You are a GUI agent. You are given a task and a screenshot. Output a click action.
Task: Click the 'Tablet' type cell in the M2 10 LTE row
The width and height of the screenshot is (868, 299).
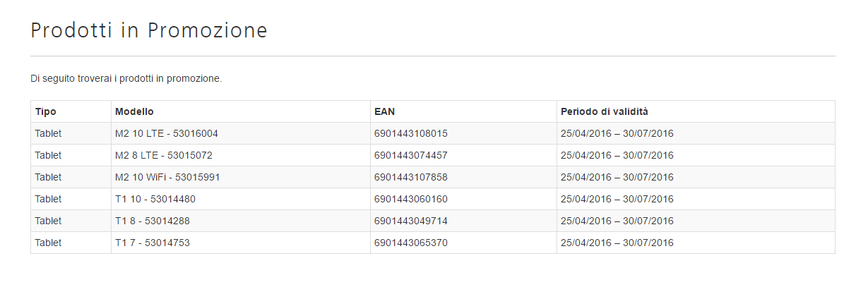48,133
